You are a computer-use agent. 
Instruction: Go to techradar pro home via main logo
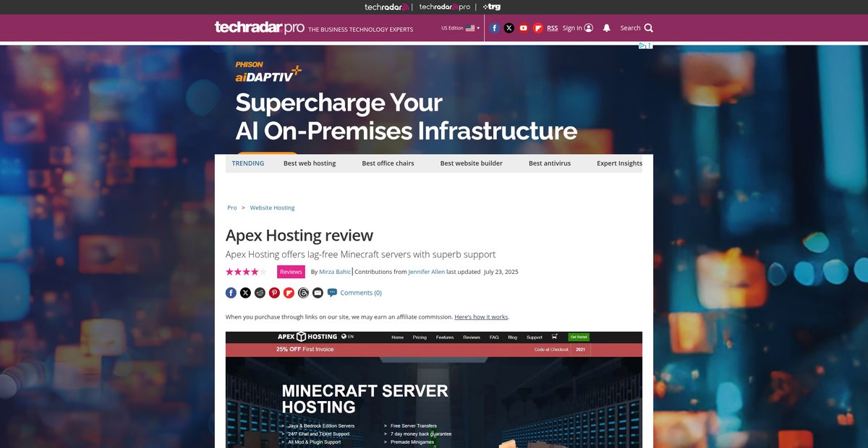[259, 27]
